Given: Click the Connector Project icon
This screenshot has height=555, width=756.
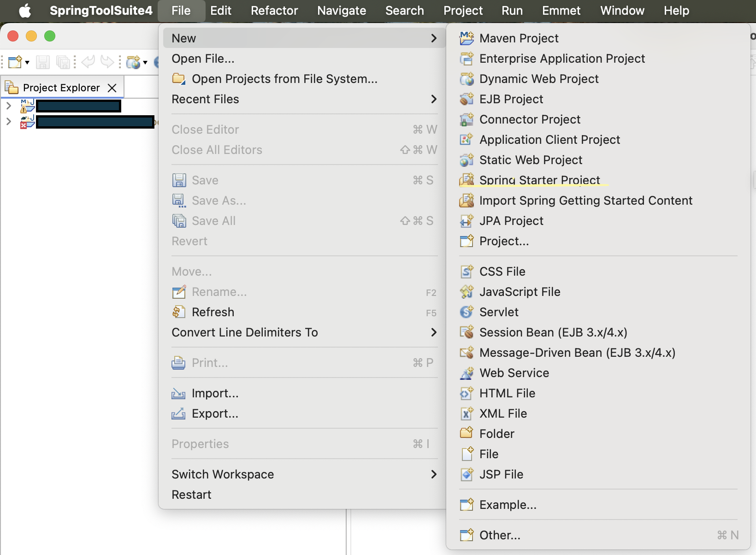Looking at the screenshot, I should click(x=467, y=119).
